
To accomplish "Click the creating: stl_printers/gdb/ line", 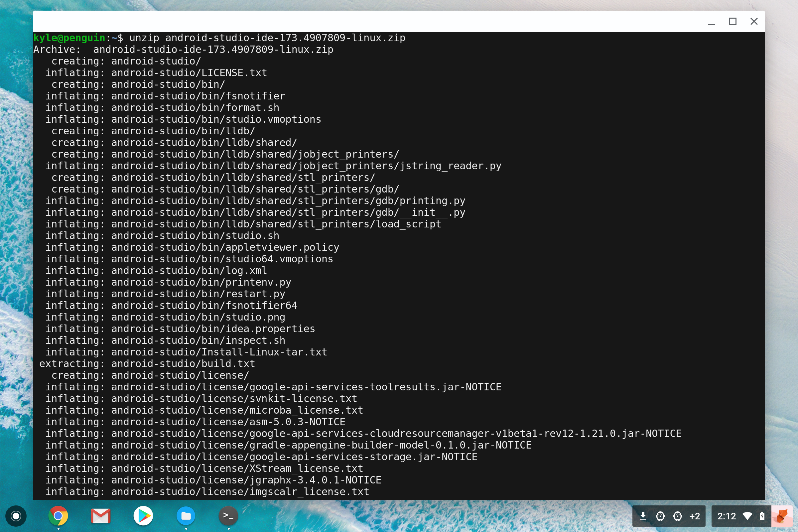I will 225,189.
